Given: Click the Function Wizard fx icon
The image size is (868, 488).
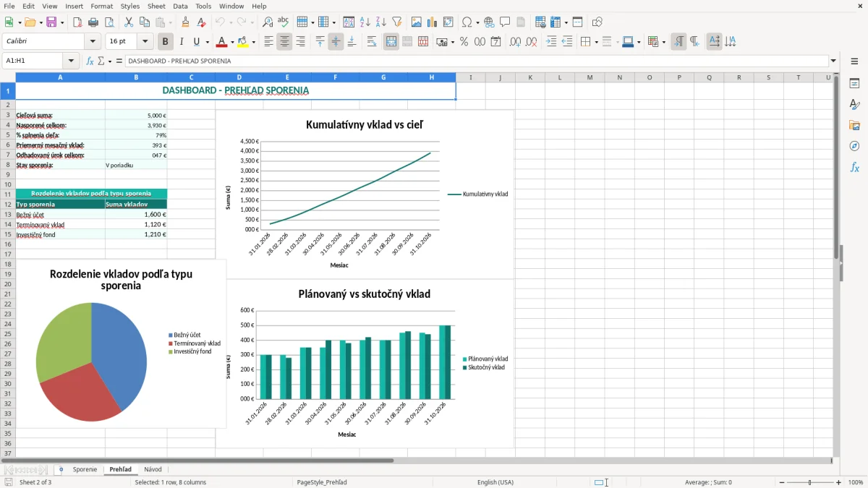Looking at the screenshot, I should (90, 61).
